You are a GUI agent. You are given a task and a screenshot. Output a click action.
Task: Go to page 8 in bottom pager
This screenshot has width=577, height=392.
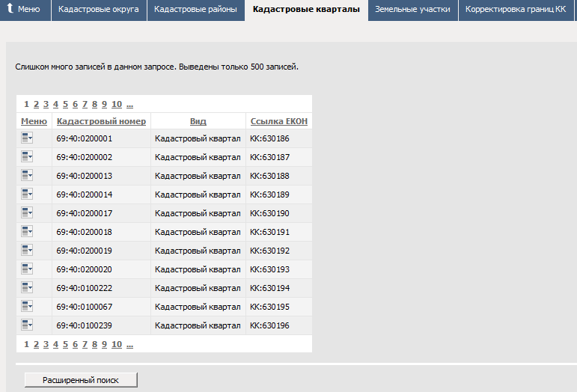coord(94,344)
